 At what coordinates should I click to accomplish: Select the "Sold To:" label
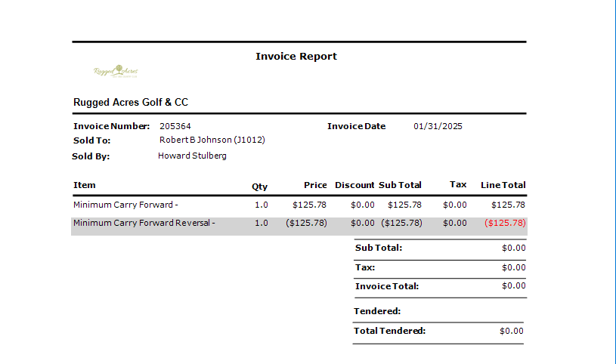(92, 140)
